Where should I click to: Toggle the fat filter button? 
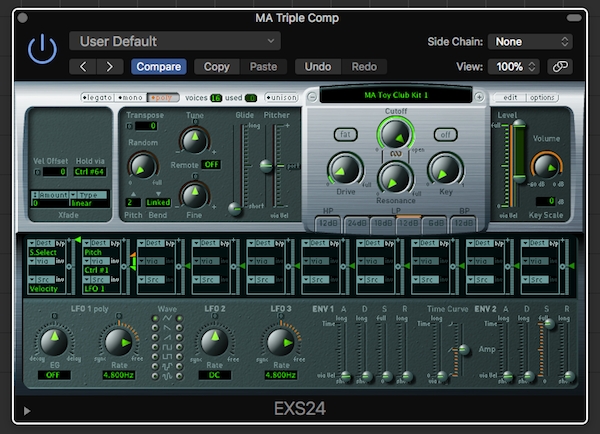[346, 134]
